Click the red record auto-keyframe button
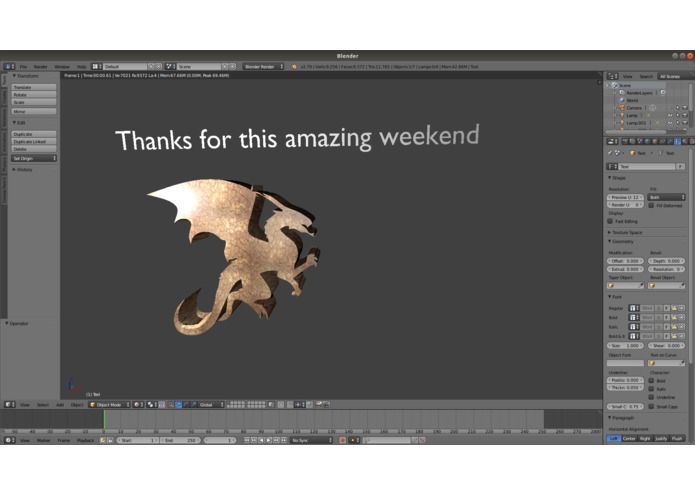Viewport: 695px width, 494px height. click(343, 440)
